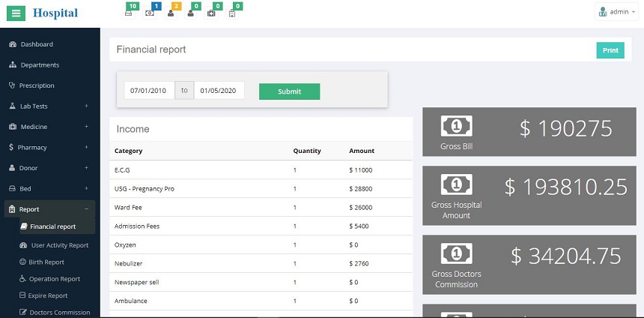Screen dimensions: 644x318
Task: Click the Expire Report minus-square icon
Action: (x=22, y=295)
